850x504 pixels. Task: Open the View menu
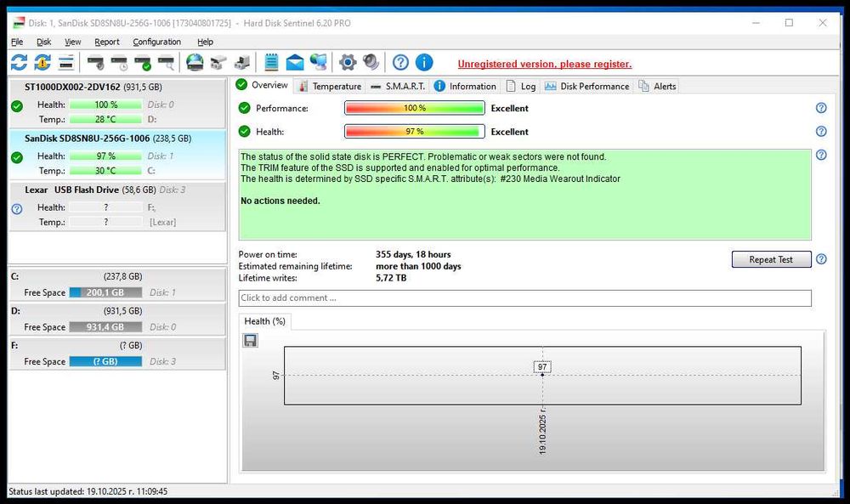[72, 42]
